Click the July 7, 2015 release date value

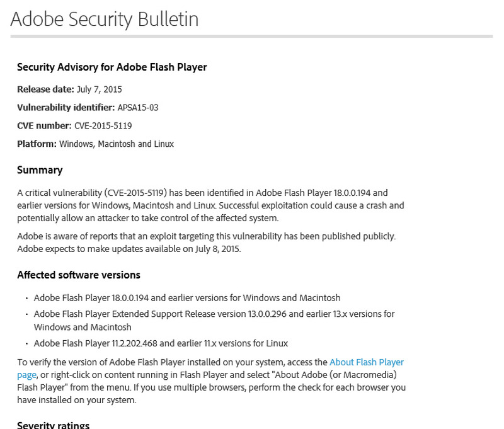pos(100,89)
